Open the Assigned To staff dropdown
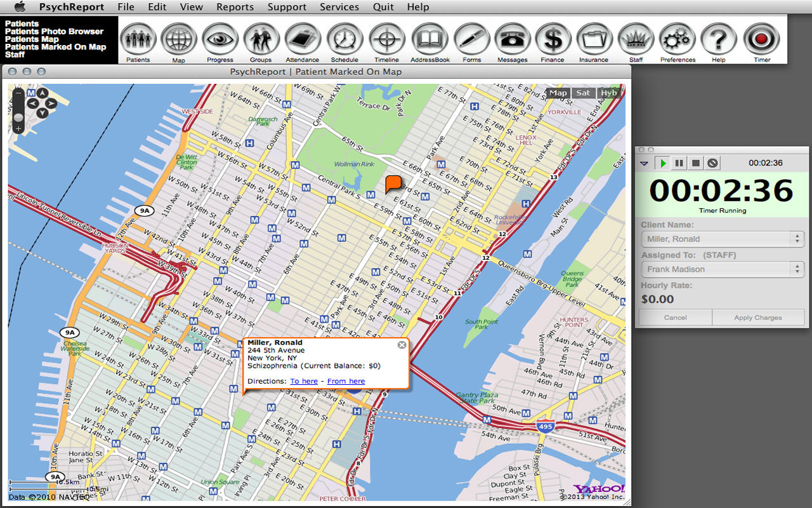 coord(723,269)
